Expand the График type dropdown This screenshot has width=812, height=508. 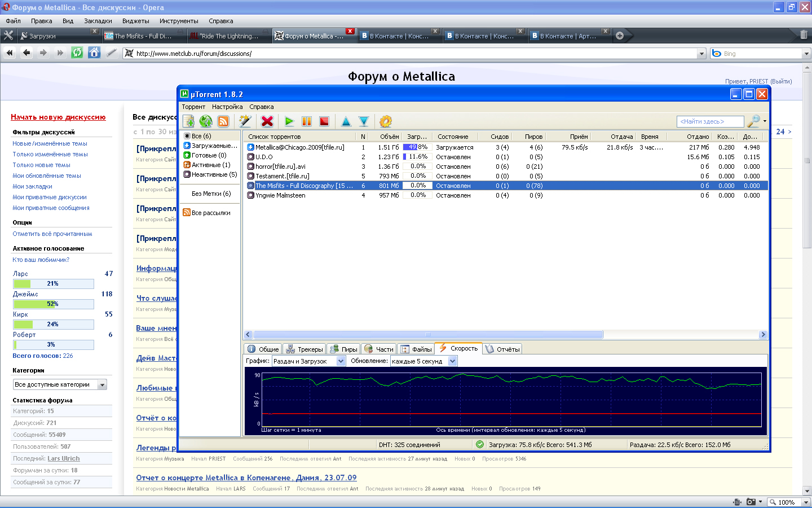pos(341,361)
